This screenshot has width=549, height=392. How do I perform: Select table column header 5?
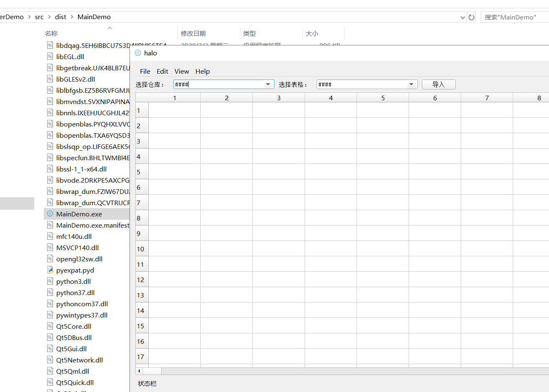383,98
